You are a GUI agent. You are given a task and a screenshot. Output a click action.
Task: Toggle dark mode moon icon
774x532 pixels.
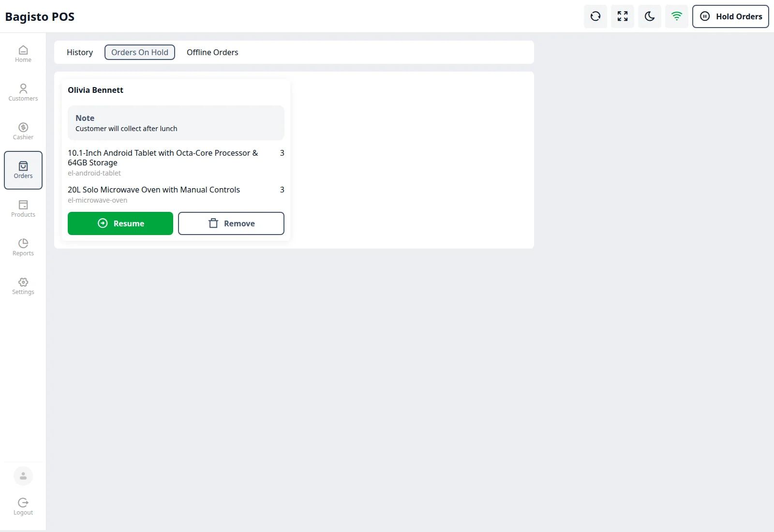pyautogui.click(x=650, y=16)
